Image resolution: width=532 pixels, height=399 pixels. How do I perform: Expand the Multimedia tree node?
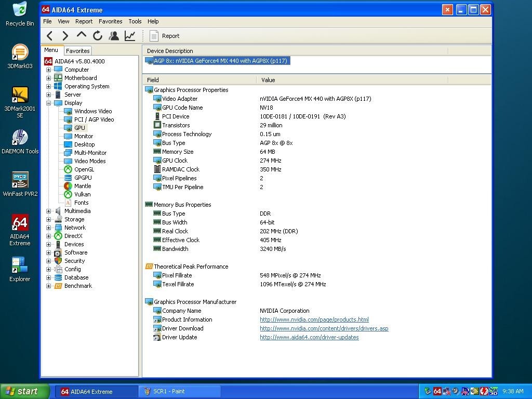tap(48, 211)
